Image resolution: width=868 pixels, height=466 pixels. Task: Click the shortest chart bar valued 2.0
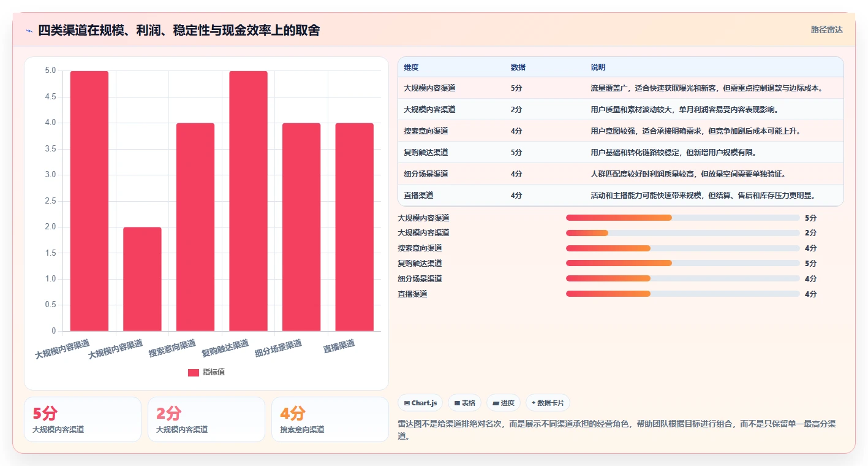[142, 279]
